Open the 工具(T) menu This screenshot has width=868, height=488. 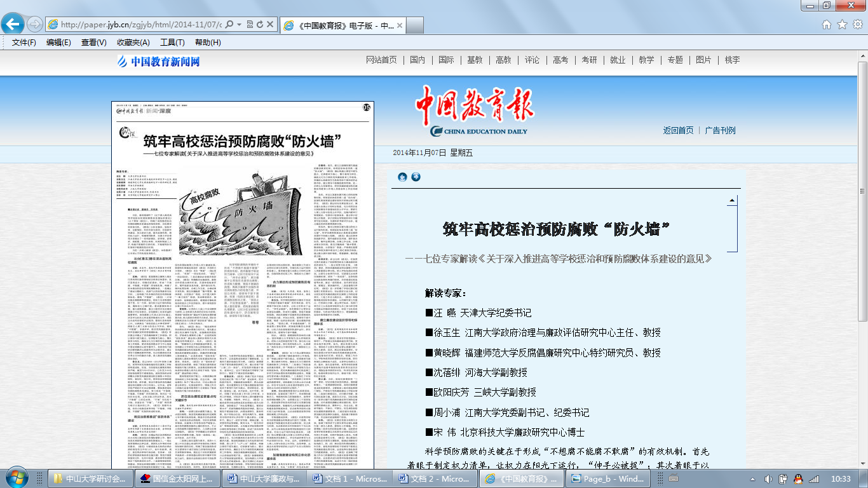(172, 42)
